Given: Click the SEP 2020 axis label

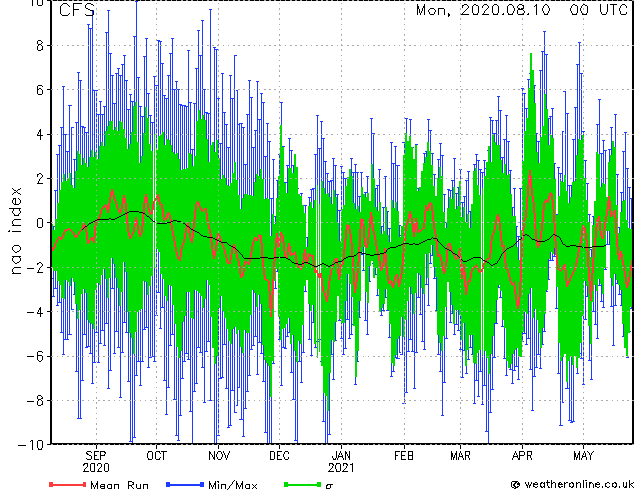Looking at the screenshot, I should click(x=96, y=462).
